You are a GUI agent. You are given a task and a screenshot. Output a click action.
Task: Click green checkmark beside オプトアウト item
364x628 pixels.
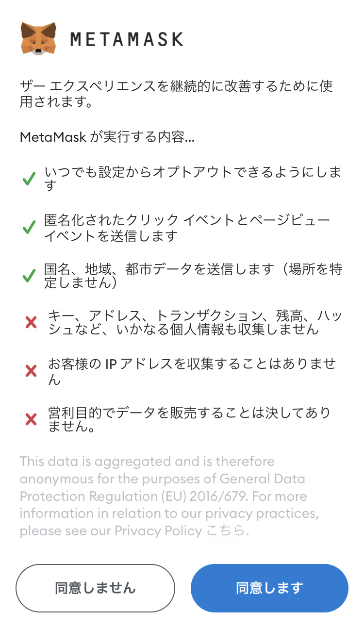(29, 180)
